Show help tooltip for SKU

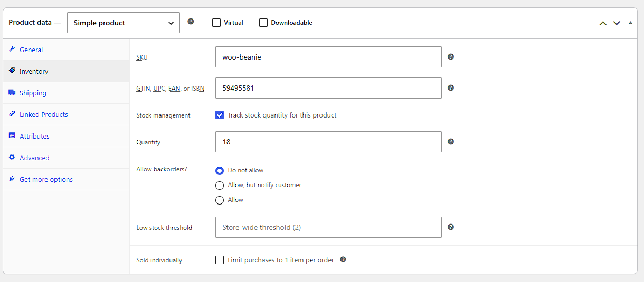451,56
